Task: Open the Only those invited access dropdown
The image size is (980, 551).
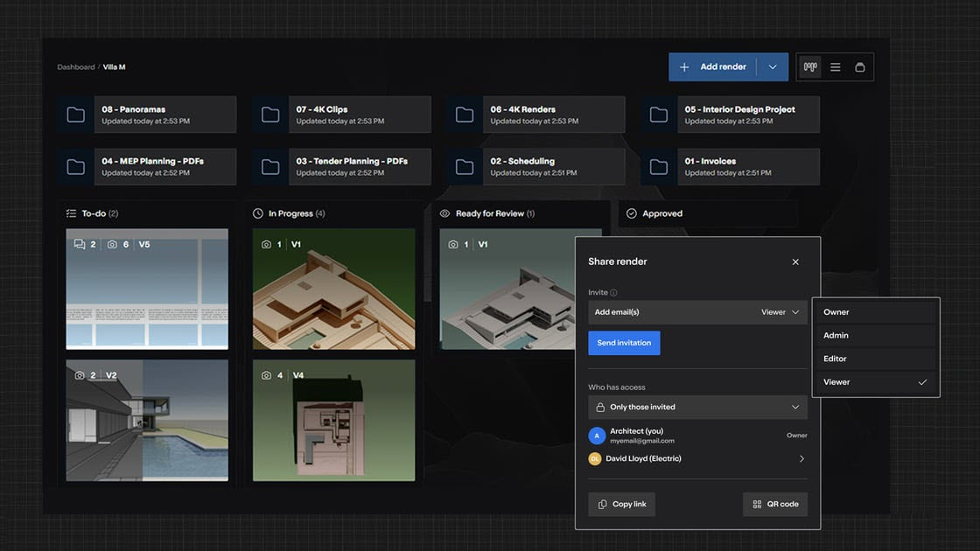Action: [697, 407]
